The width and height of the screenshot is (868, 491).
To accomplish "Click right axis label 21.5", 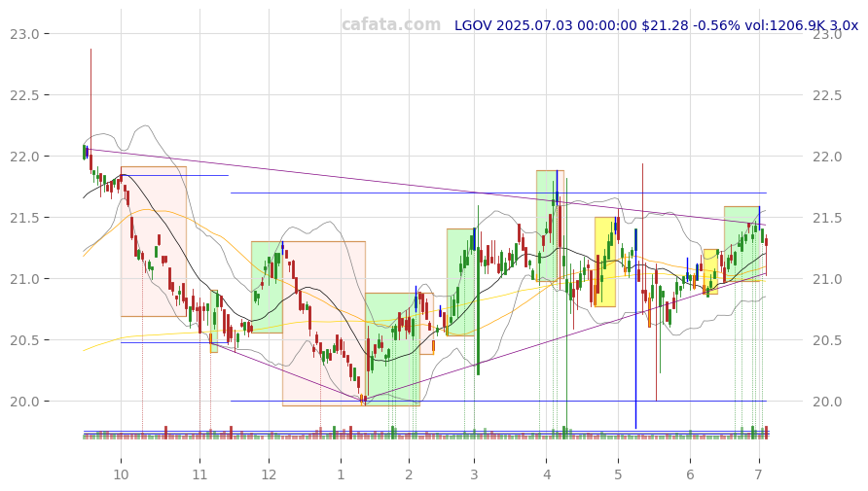I will coord(827,218).
